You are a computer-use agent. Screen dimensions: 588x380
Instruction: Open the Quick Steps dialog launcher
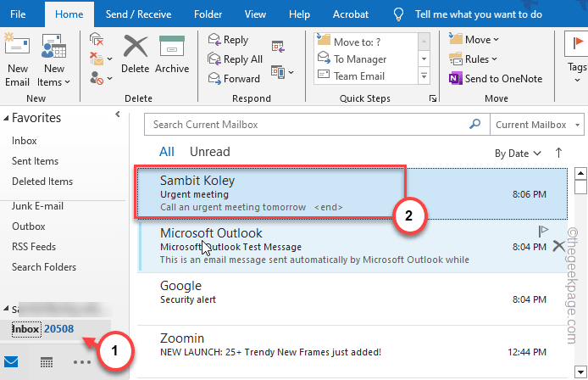pyautogui.click(x=433, y=98)
